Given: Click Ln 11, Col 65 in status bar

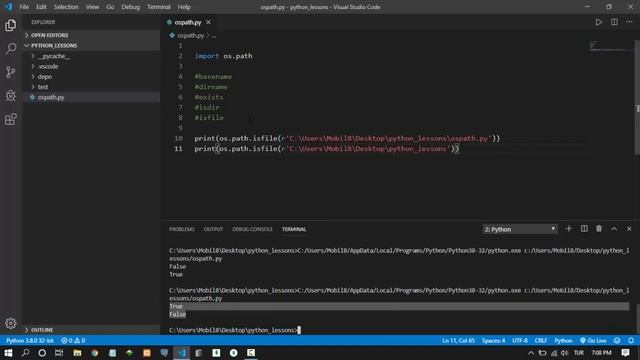Looking at the screenshot, I should [458, 340].
